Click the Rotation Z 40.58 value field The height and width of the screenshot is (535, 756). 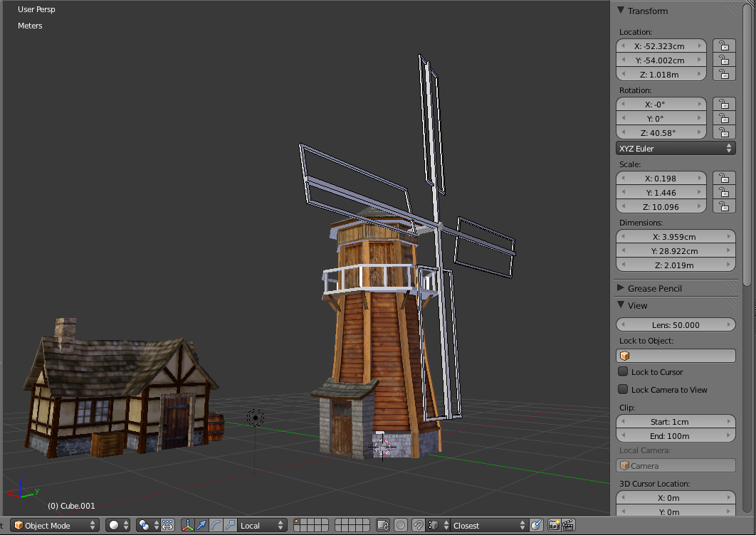pos(661,132)
